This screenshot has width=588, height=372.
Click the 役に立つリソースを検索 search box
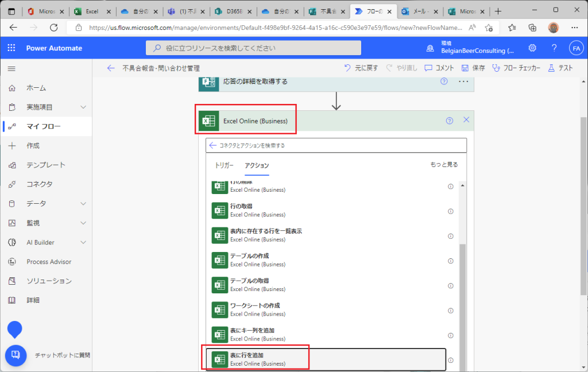pyautogui.click(x=253, y=48)
